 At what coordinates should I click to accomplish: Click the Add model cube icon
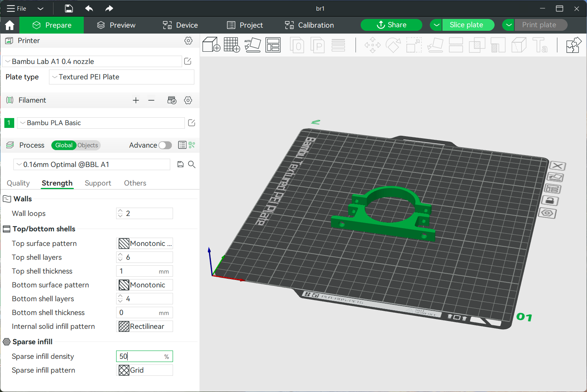(211, 45)
